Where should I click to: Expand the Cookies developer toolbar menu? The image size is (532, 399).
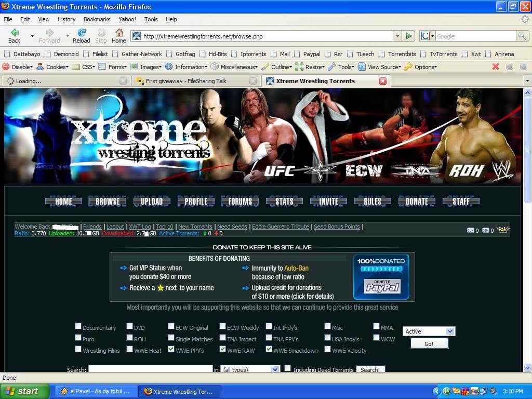pos(53,67)
